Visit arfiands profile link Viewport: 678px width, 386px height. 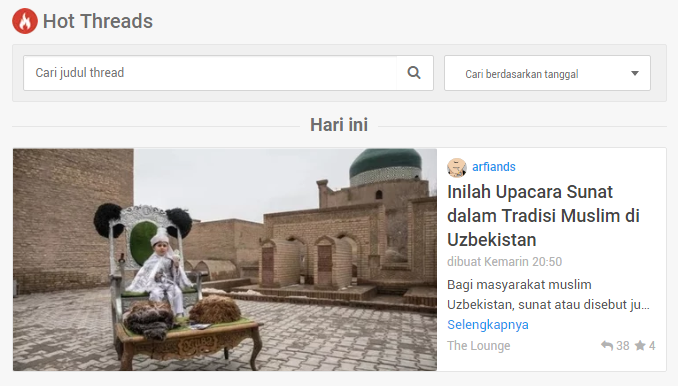coord(494,167)
